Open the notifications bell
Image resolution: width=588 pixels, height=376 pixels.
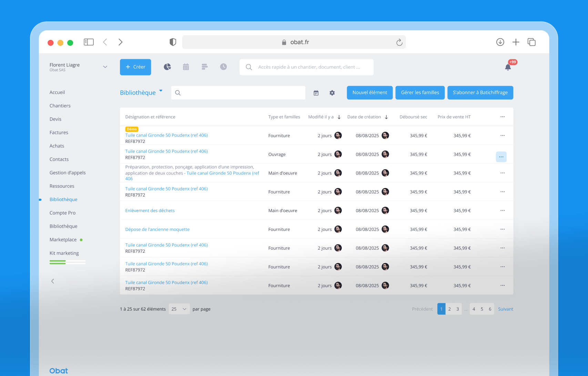click(x=508, y=67)
